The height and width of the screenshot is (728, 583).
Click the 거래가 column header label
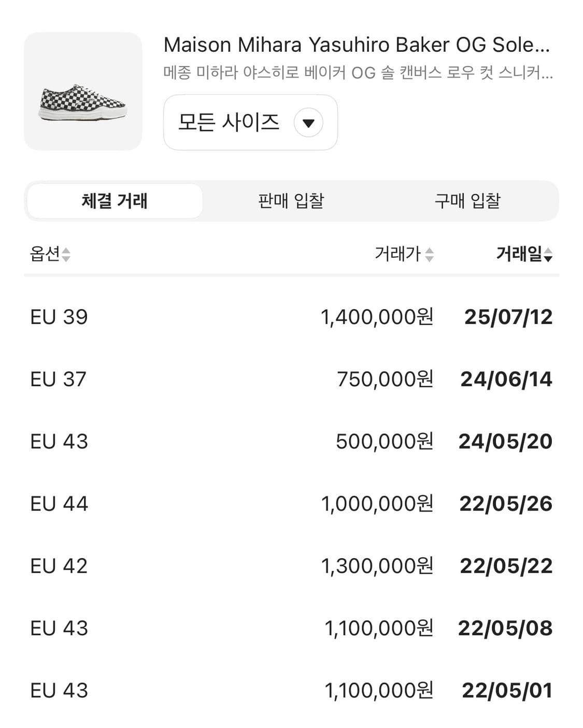[397, 254]
